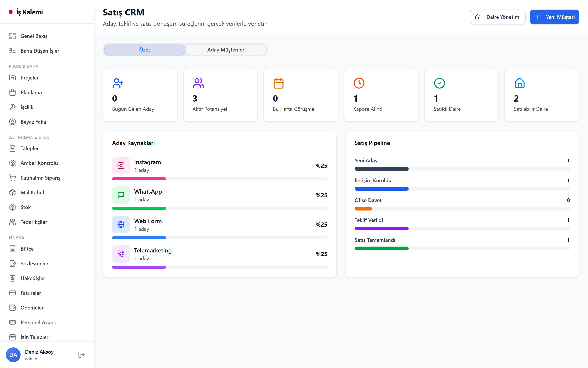Click the Bana Düşen İşler checklist icon
The height and width of the screenshot is (368, 588).
[x=12, y=51]
